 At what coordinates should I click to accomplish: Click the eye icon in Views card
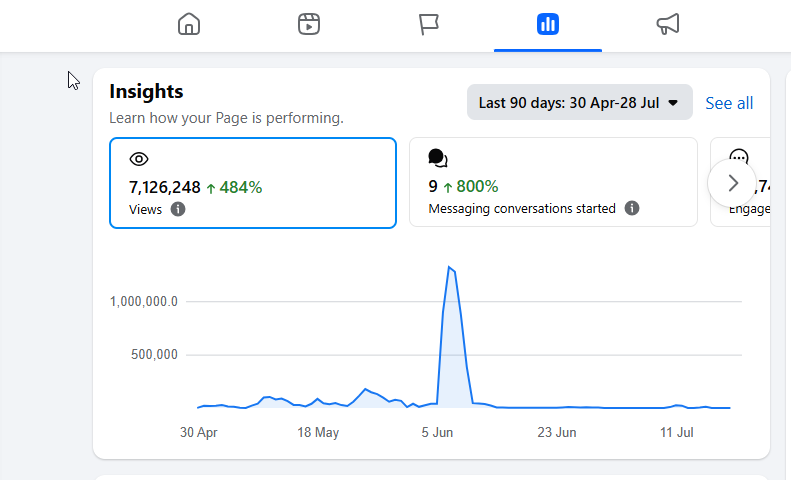pos(139,159)
